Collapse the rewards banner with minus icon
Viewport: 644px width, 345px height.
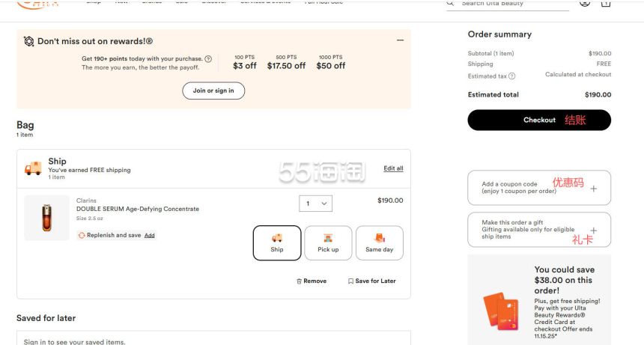[400, 40]
